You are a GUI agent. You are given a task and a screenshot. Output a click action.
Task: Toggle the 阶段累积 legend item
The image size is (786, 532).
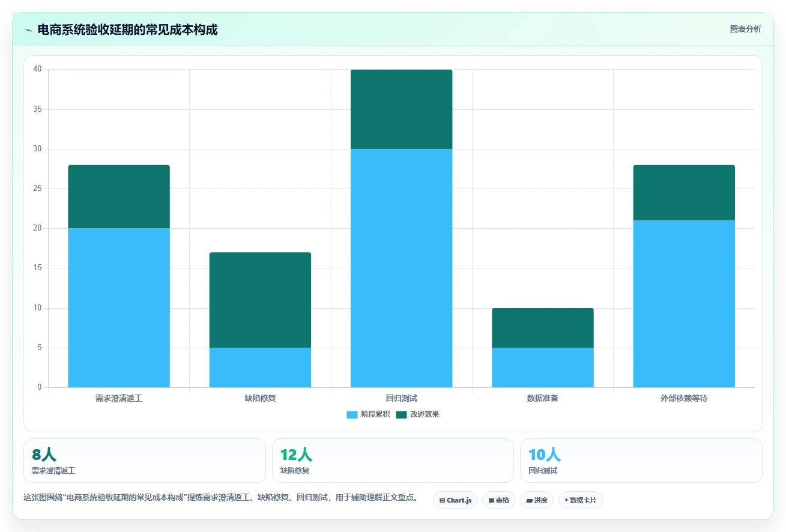(368, 414)
